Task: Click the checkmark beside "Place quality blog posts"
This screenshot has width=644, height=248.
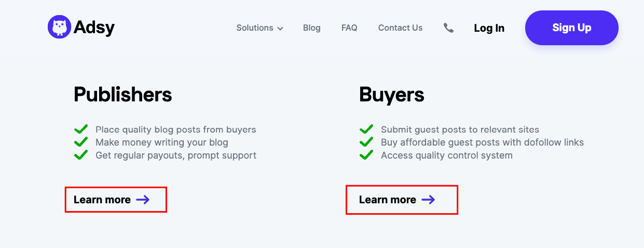Action: 81,129
